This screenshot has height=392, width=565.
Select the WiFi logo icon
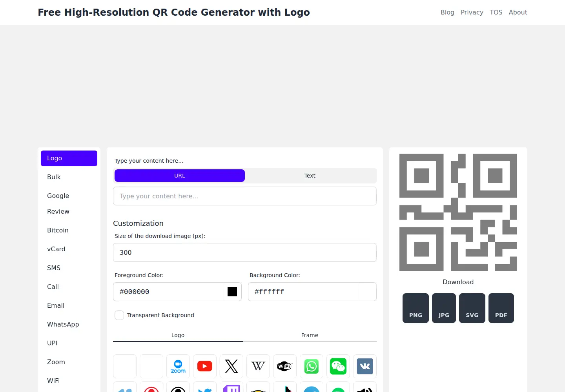[285, 366]
